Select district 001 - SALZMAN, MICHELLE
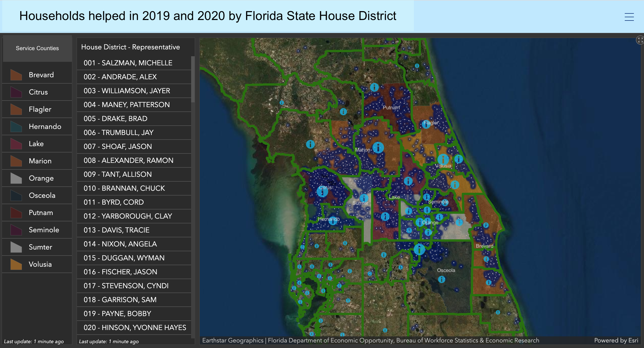 pyautogui.click(x=128, y=63)
